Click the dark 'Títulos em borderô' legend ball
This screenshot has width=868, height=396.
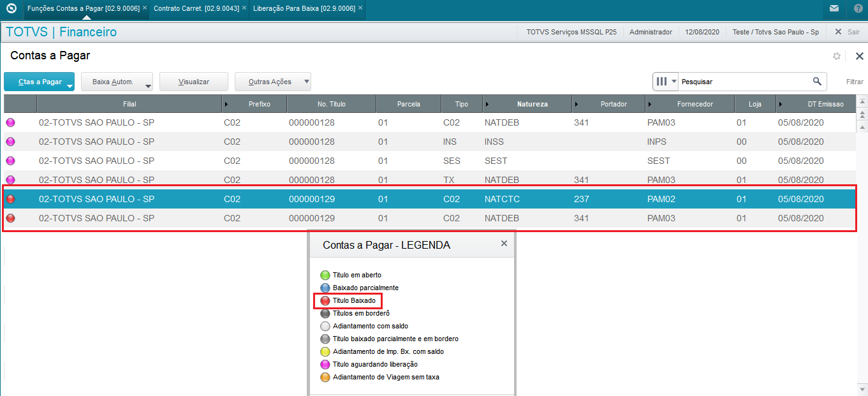pyautogui.click(x=325, y=314)
